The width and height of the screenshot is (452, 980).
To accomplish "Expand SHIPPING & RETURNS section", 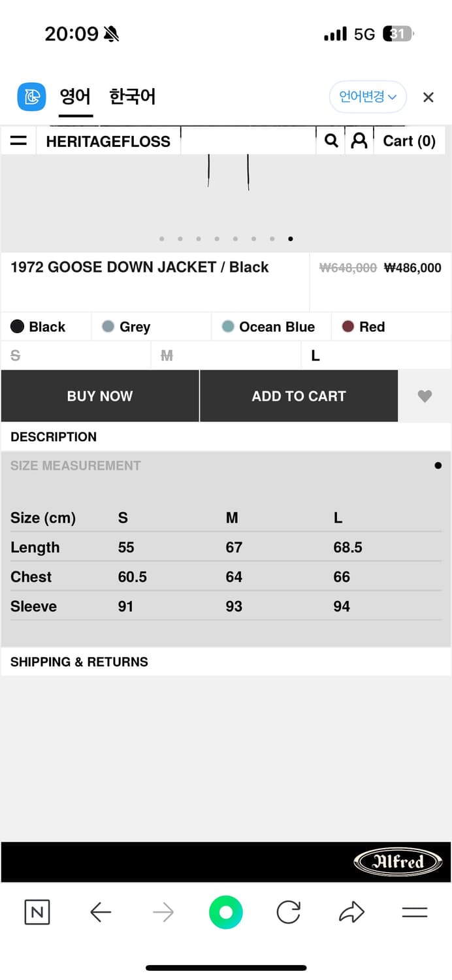I will [x=79, y=662].
